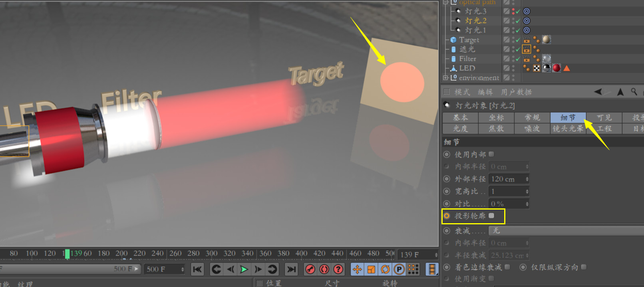Toggle enable checkmark for Target object
The image size is (644, 287).
[x=518, y=40]
